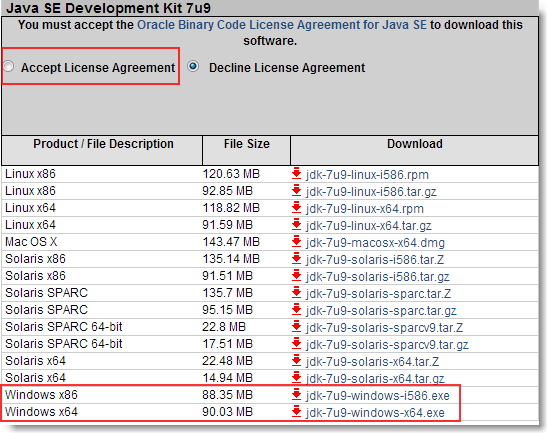Download jdk-7u9-windows-i586.exe file link

[x=378, y=396]
